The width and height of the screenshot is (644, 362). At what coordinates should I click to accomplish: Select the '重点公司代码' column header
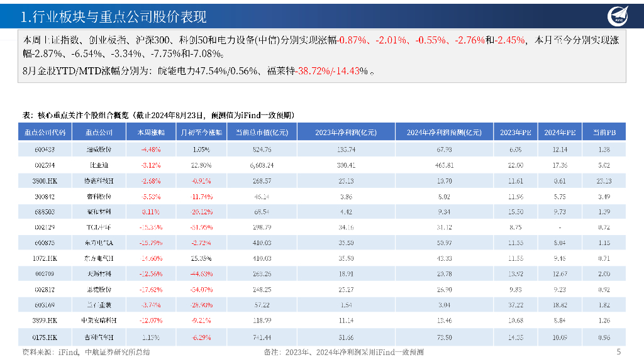[45, 132]
